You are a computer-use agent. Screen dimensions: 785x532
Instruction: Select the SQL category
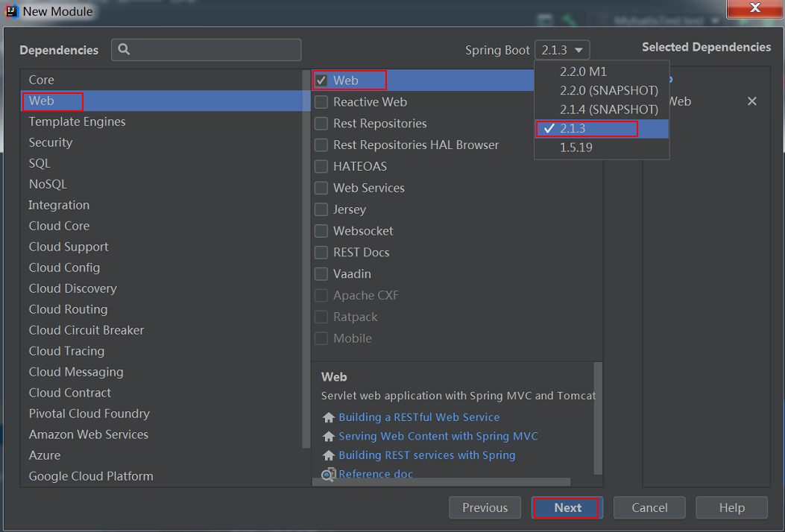point(163,164)
